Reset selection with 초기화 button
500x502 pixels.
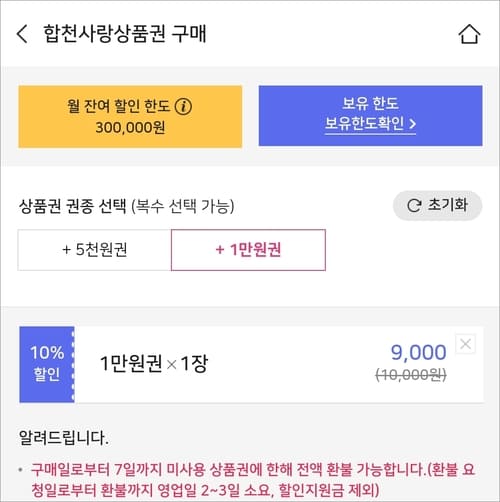pyautogui.click(x=437, y=205)
